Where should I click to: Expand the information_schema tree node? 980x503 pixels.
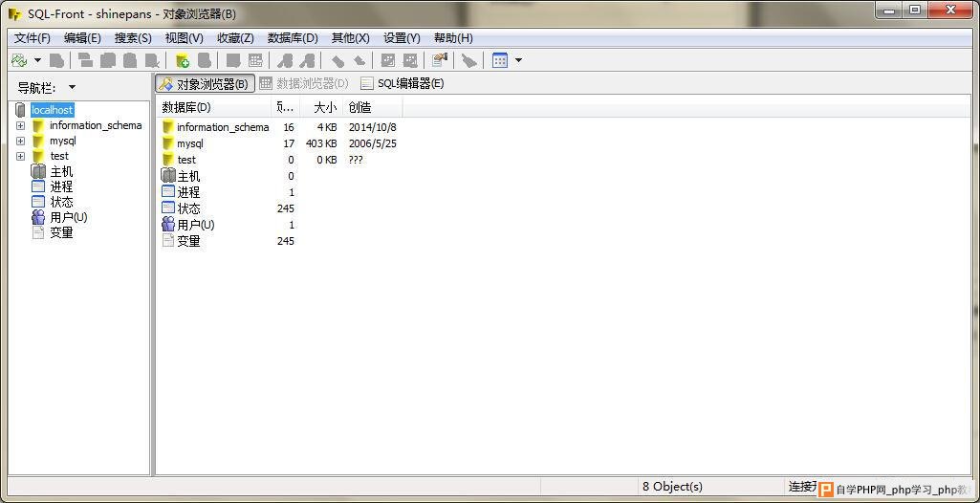click(x=21, y=125)
